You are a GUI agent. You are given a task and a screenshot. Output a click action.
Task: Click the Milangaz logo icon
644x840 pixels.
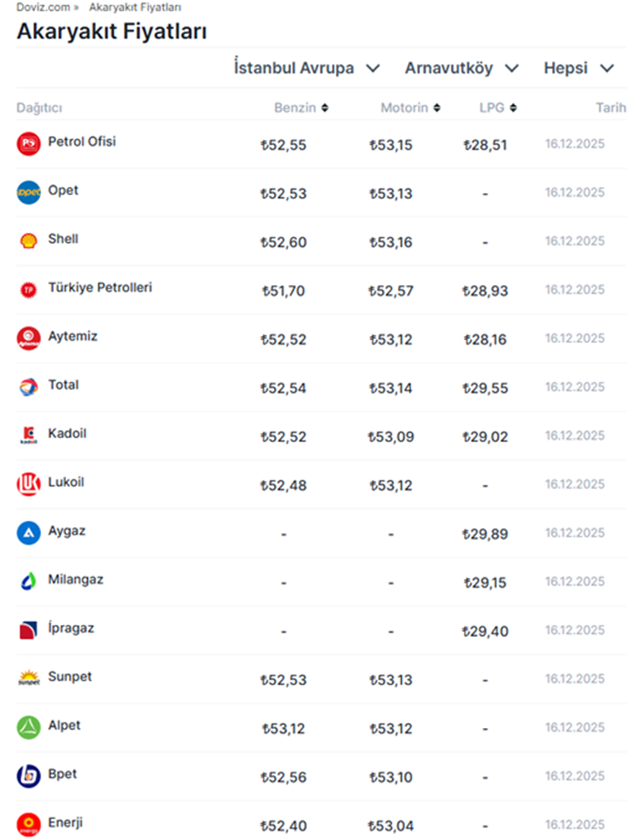[29, 582]
